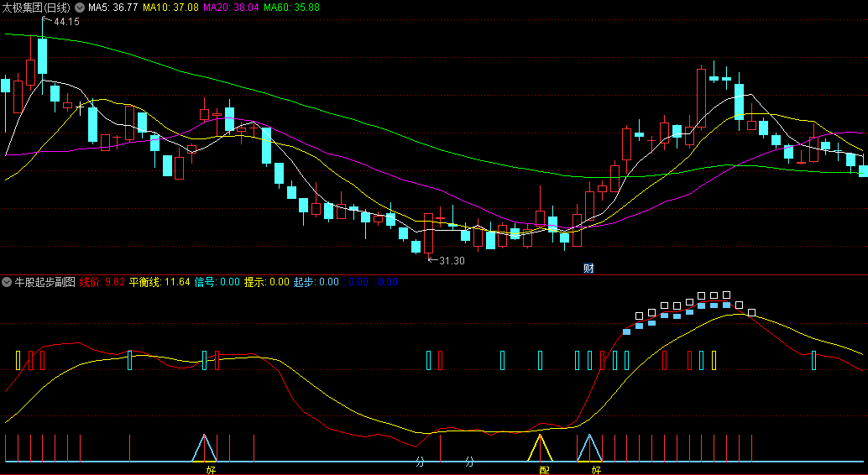
Task: Click the MA60: 35.88 indicator label
Action: pos(292,8)
